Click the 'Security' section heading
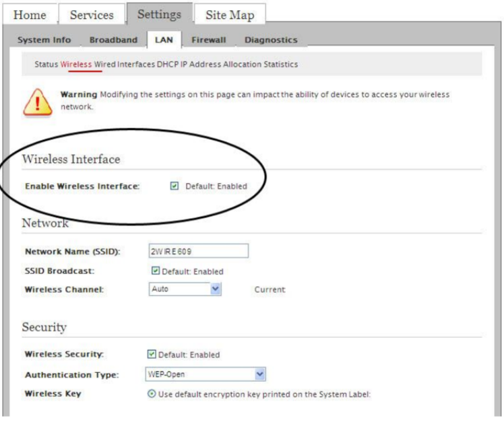The width and height of the screenshot is (504, 422). [44, 327]
